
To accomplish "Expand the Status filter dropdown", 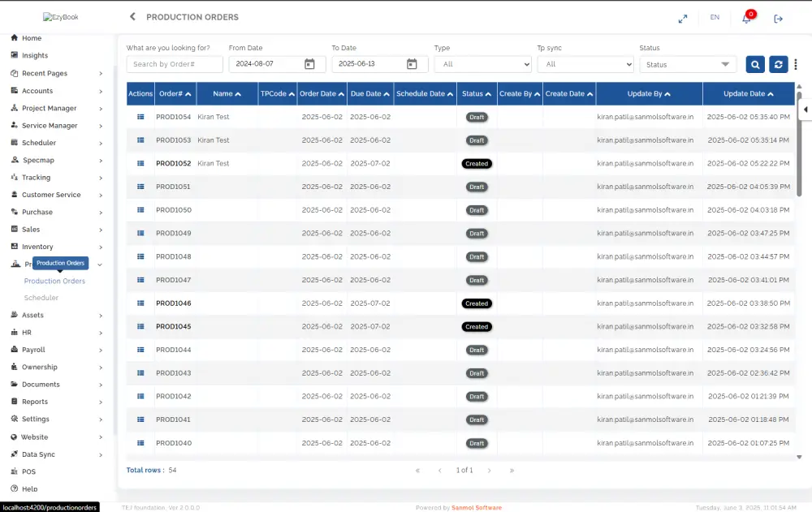I will [x=687, y=65].
